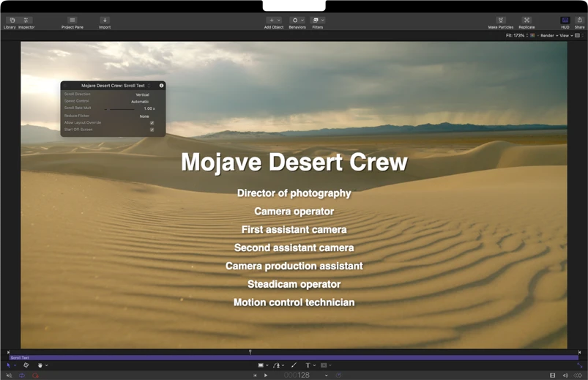This screenshot has width=588, height=380.
Task: Open the Text tool chevron menu
Action: 314,365
